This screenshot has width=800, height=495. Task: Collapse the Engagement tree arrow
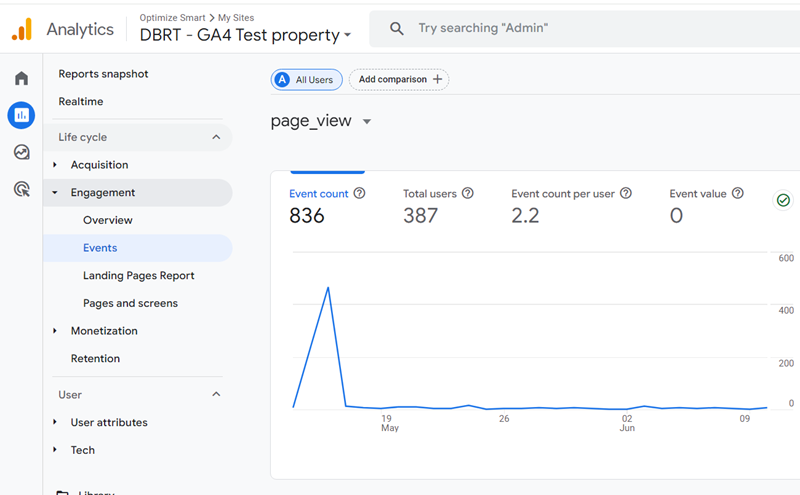[x=55, y=192]
